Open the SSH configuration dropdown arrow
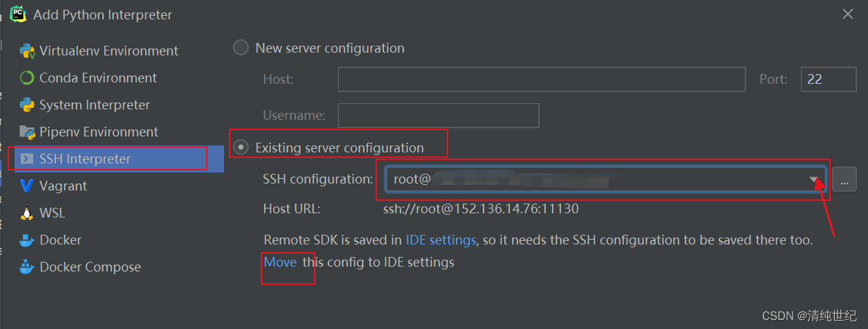Viewport: 868px width, 329px height. pos(814,179)
